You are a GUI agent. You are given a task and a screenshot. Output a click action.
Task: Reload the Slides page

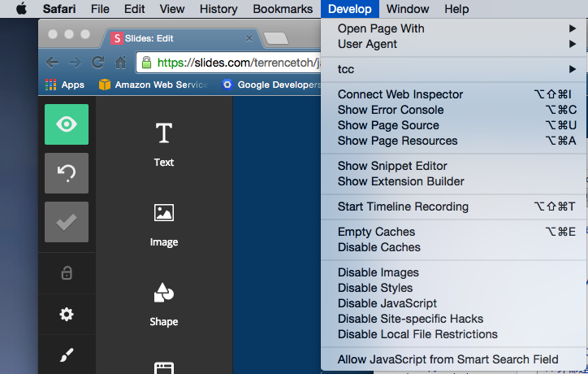[98, 63]
